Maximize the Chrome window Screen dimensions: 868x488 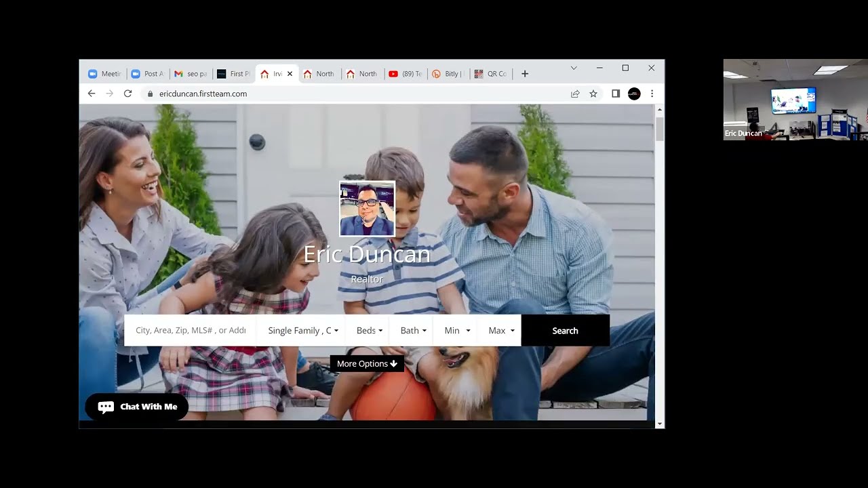pyautogui.click(x=625, y=68)
